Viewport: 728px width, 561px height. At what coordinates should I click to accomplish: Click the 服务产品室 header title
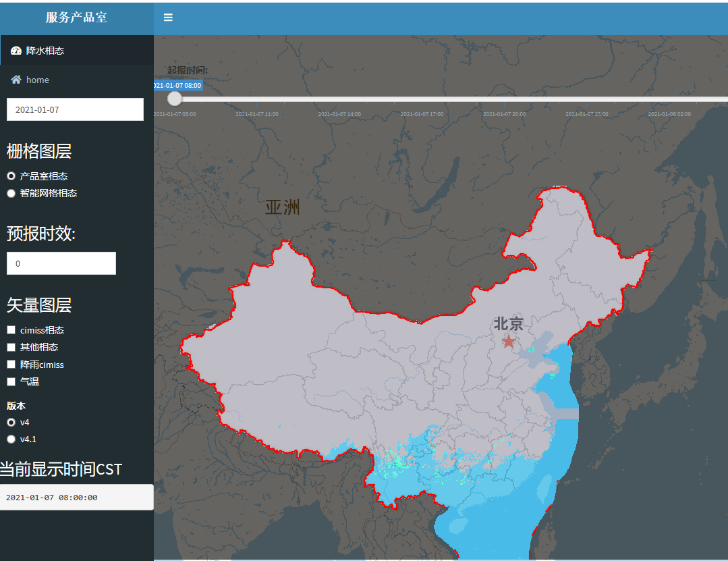click(77, 18)
